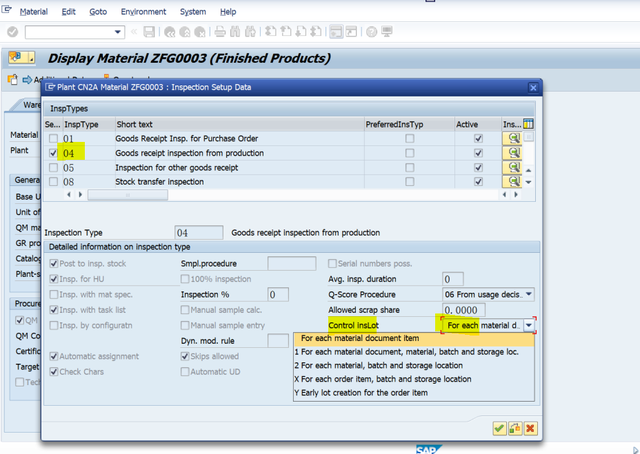This screenshot has width=640, height=454.
Task: Click the yellow services-for-object title bar icon
Action: (x=21, y=58)
